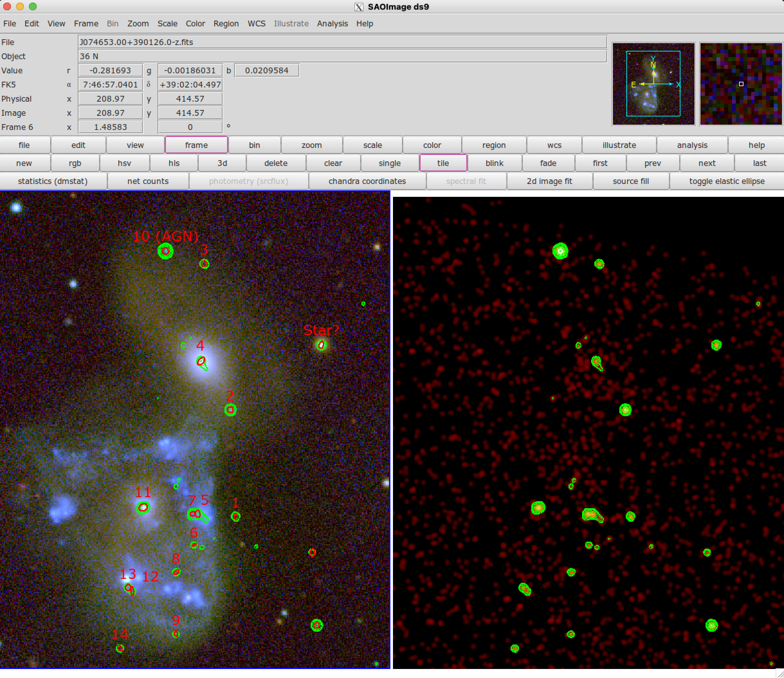Open the Color menu
The image size is (784, 678).
pos(195,23)
